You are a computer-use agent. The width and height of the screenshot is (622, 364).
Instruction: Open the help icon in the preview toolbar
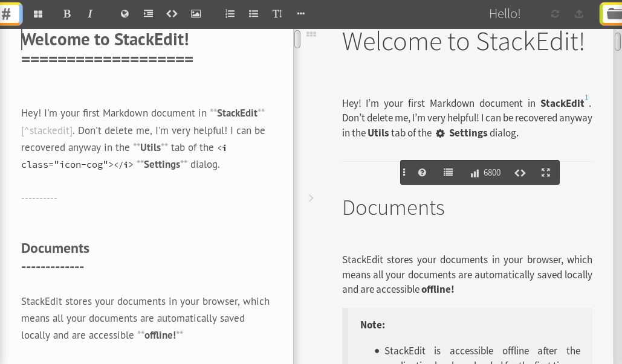(422, 173)
